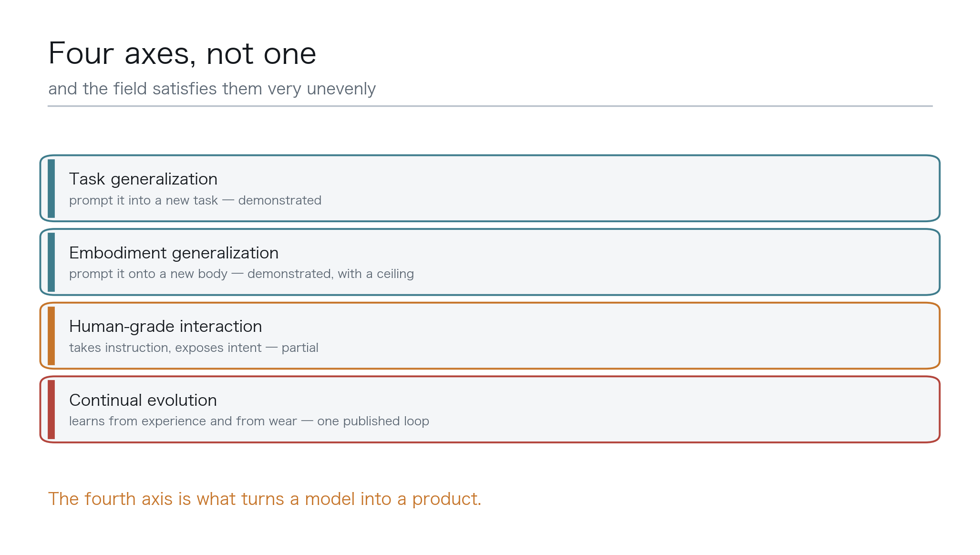The height and width of the screenshot is (555, 980).
Task: Click the 'Four axes, not one' title
Action: pyautogui.click(x=182, y=53)
